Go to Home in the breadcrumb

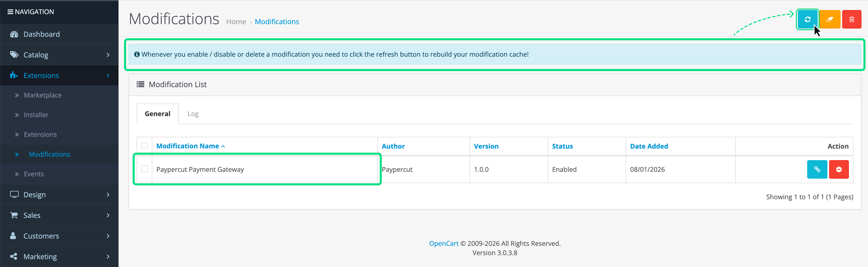236,22
